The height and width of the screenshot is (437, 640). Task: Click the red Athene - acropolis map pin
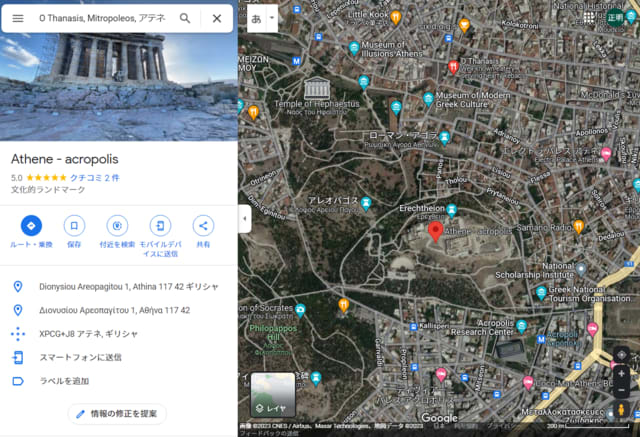pyautogui.click(x=436, y=231)
